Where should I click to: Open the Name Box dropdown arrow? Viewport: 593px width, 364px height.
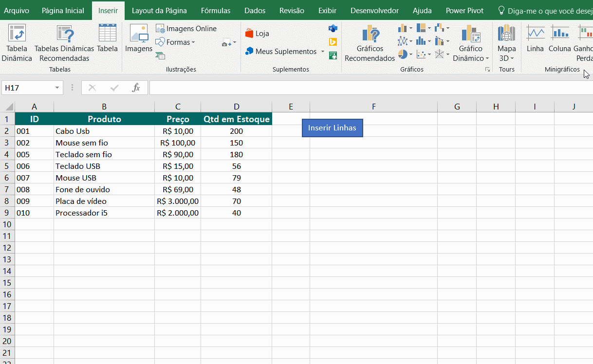click(57, 88)
